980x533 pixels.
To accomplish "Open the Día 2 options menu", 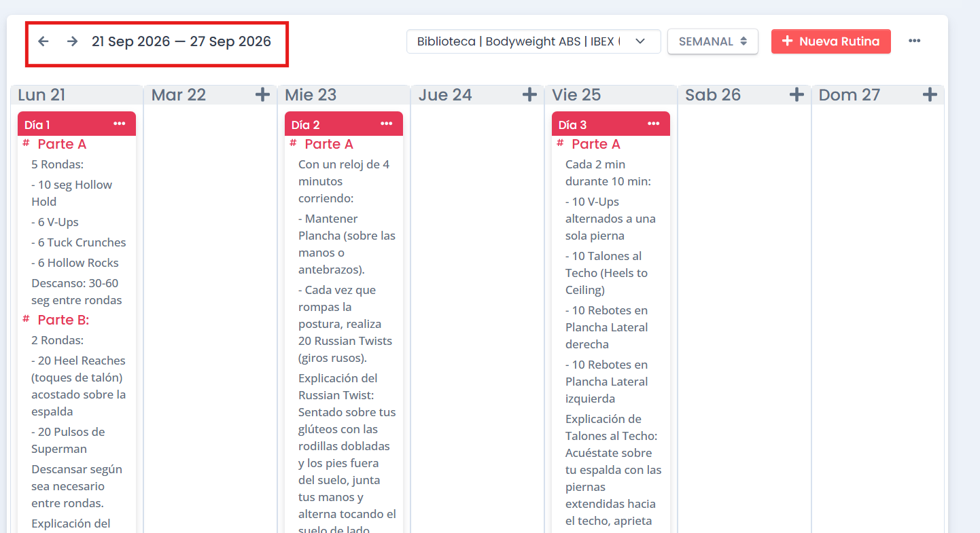I will 387,124.
